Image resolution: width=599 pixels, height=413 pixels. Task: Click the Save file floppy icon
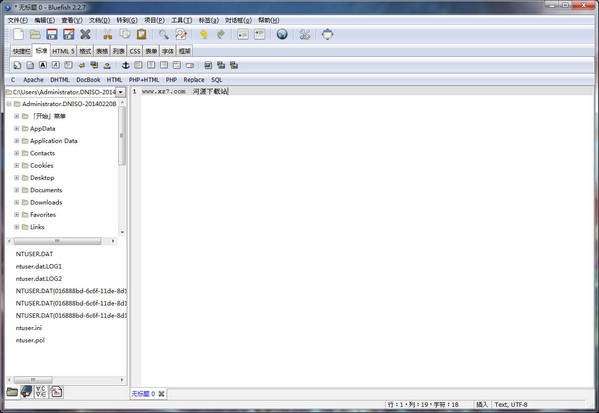[x=52, y=35]
